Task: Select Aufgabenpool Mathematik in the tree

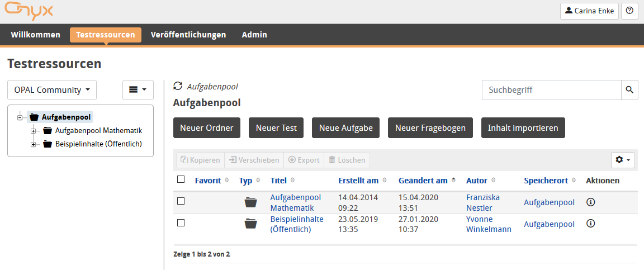Action: (x=98, y=131)
